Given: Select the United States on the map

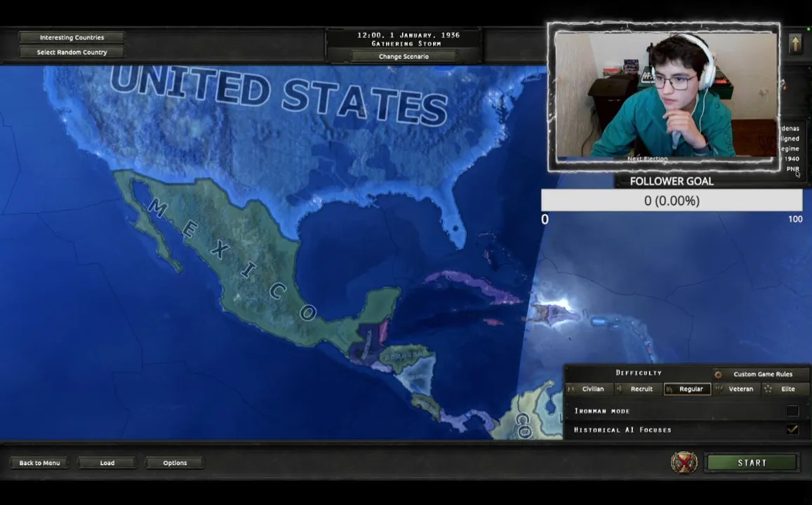Looking at the screenshot, I should click(x=279, y=129).
